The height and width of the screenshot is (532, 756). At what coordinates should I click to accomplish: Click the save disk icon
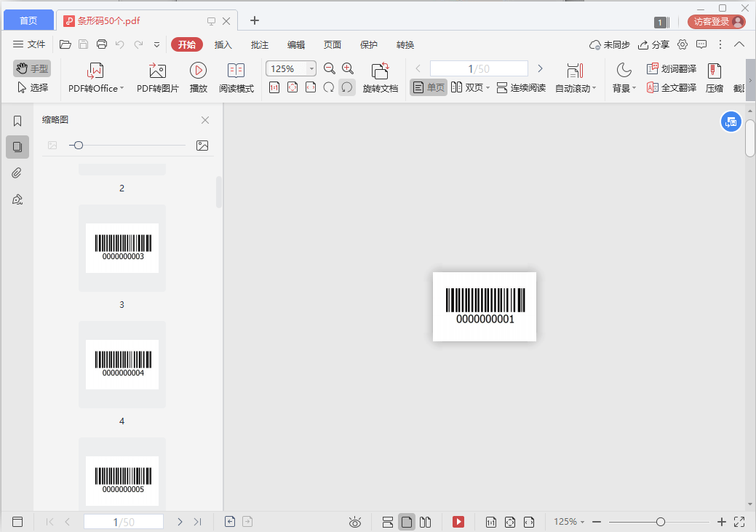pos(84,44)
